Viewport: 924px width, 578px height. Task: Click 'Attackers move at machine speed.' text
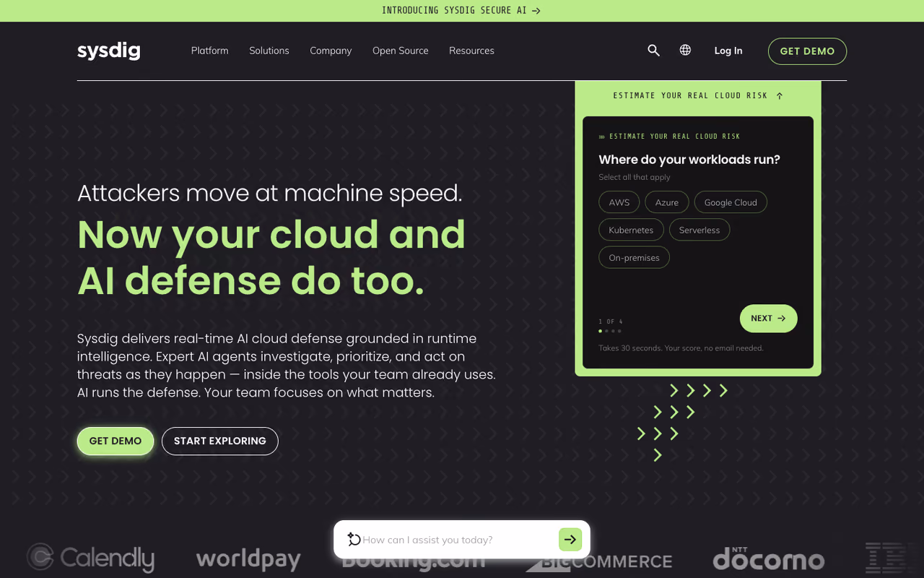[x=270, y=193]
